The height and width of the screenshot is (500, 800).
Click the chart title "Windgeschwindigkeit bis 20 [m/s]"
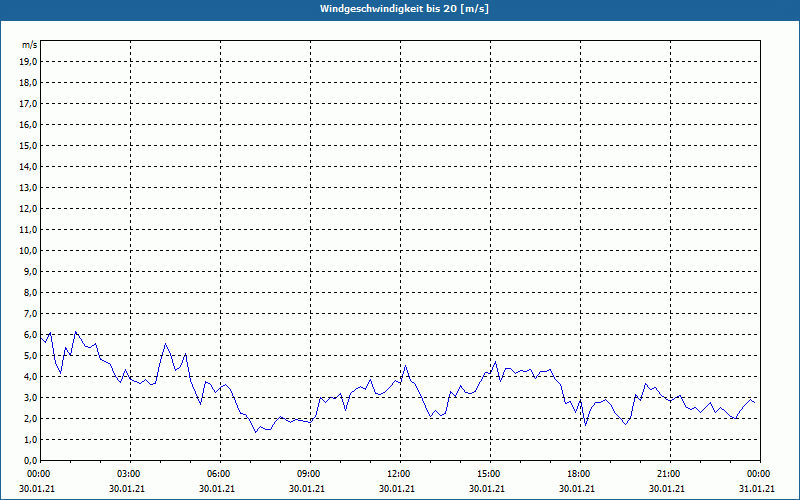(x=404, y=9)
